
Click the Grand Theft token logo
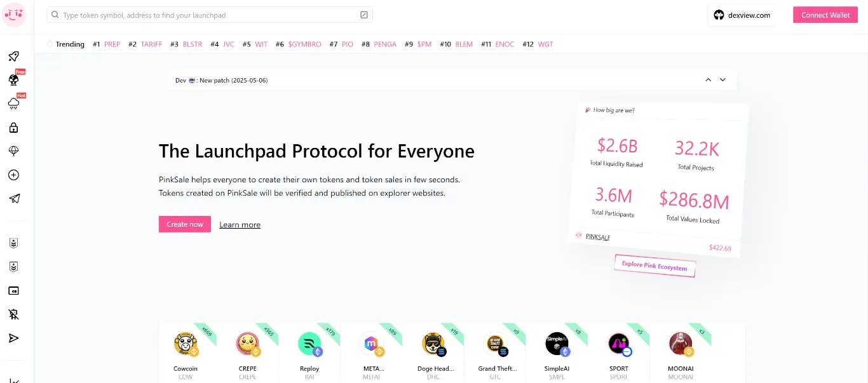point(495,344)
